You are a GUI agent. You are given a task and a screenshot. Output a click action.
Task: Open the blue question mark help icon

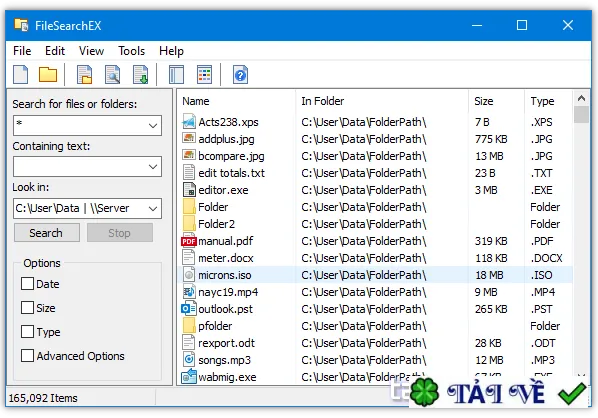pos(240,75)
